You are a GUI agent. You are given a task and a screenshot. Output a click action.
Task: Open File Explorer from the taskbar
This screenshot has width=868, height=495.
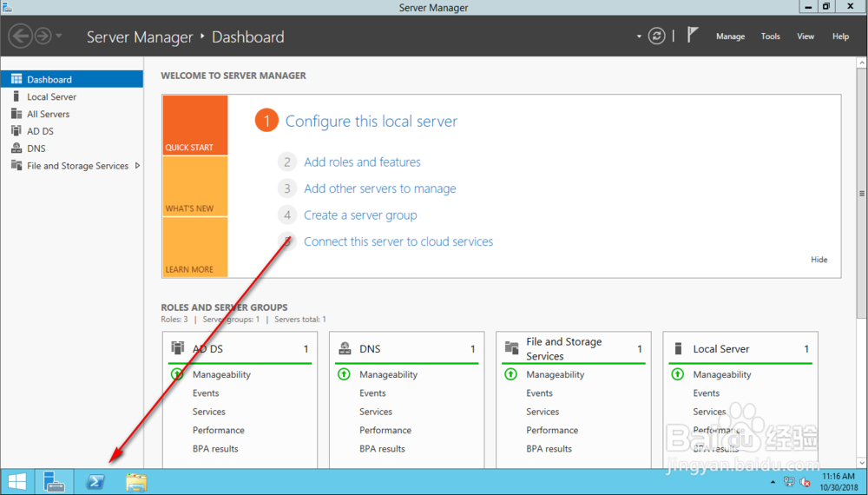coord(136,482)
